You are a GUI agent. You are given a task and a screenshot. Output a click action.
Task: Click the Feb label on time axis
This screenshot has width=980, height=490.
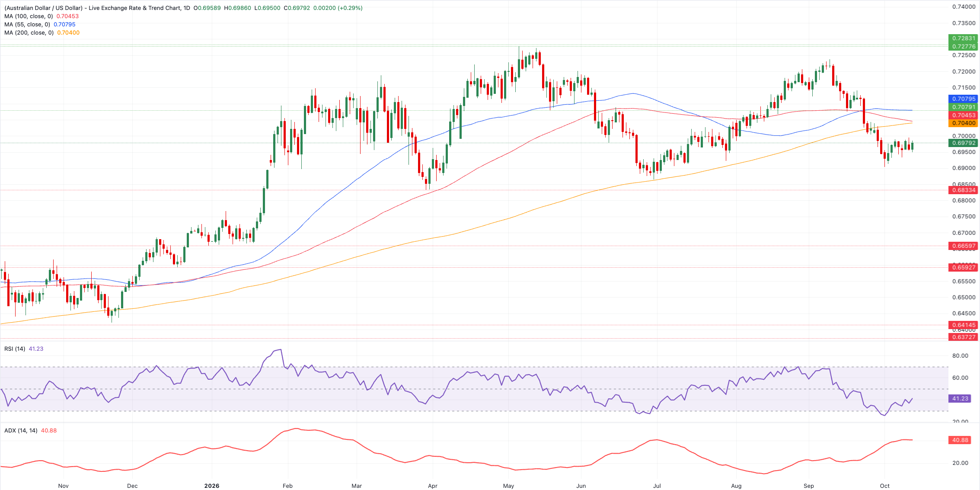point(287,486)
